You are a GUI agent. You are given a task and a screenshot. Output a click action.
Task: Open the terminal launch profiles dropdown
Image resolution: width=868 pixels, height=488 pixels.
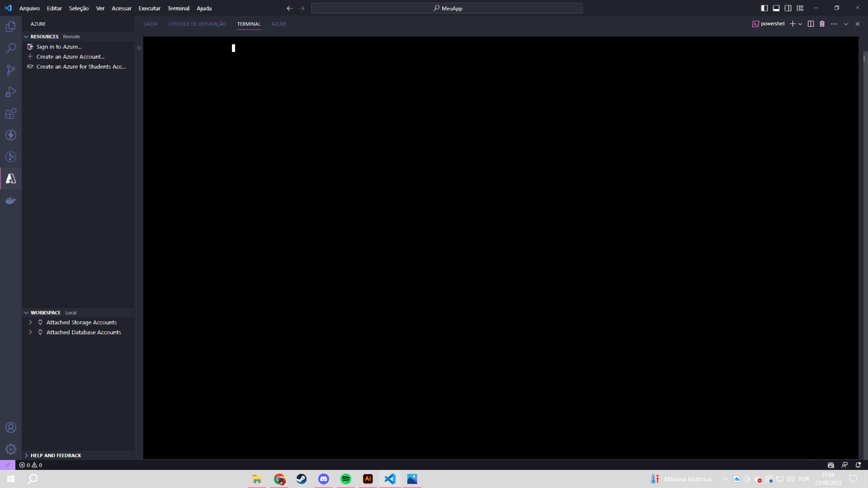coord(800,23)
